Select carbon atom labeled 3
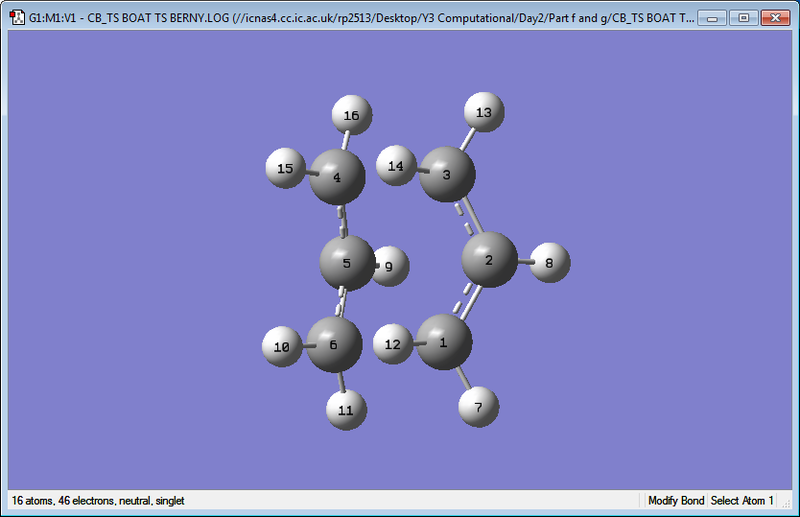The image size is (800, 517). [x=447, y=175]
